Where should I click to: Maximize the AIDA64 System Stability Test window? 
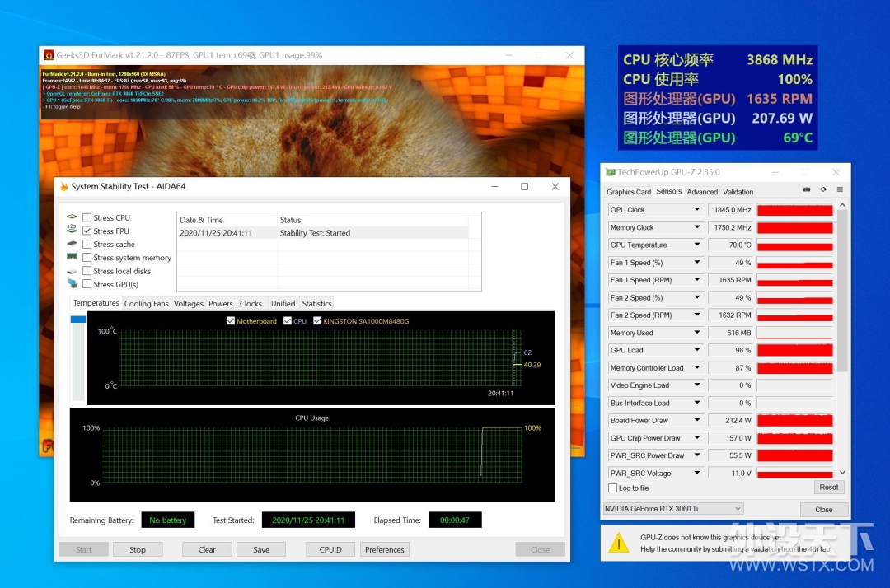(x=524, y=187)
